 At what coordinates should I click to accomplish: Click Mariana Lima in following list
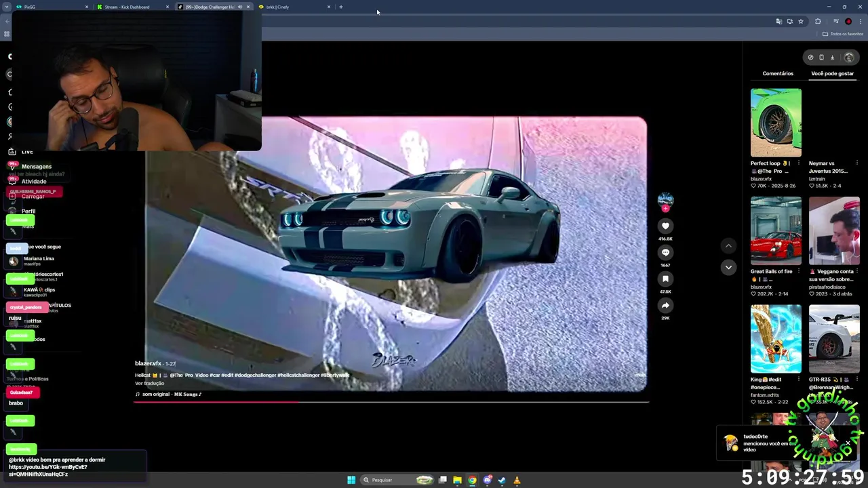tap(39, 260)
